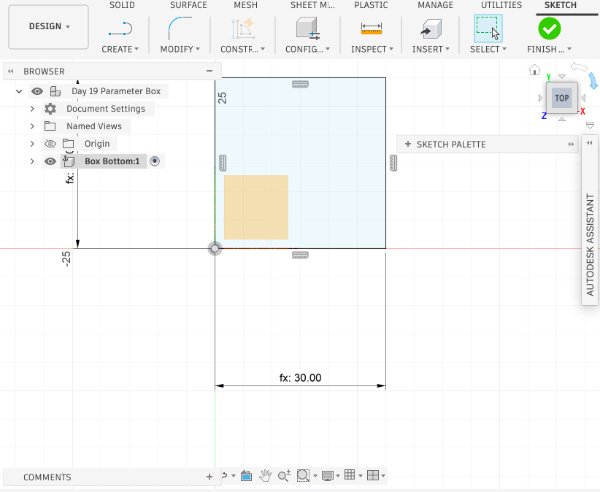This screenshot has width=600, height=492.
Task: Open the DESIGN workspace dropdown
Action: [x=49, y=26]
